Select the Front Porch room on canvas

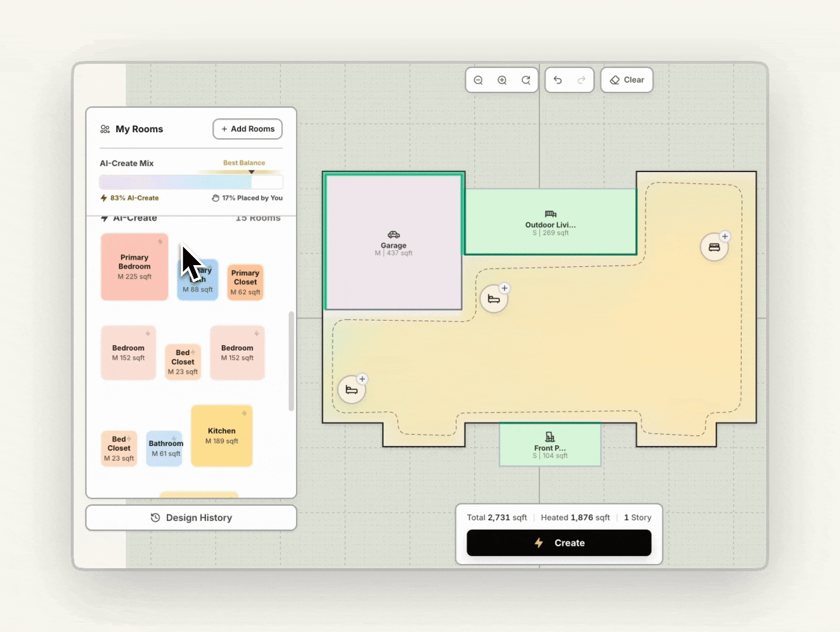coord(550,445)
